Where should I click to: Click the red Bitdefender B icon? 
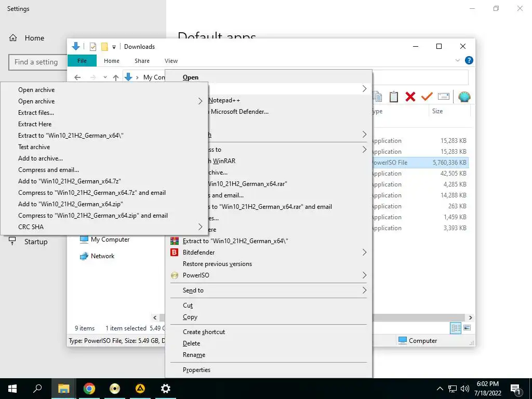[x=175, y=252]
